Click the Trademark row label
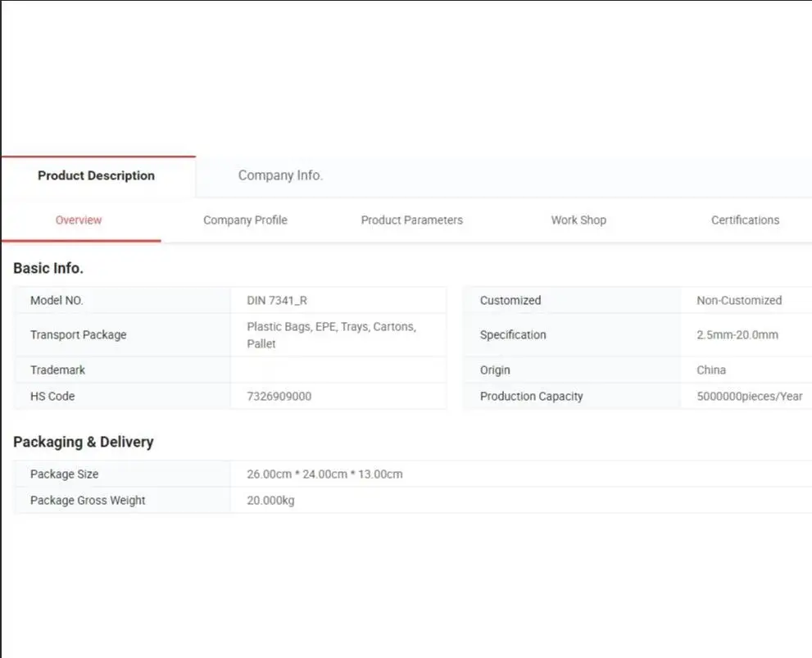812x658 pixels. [57, 370]
